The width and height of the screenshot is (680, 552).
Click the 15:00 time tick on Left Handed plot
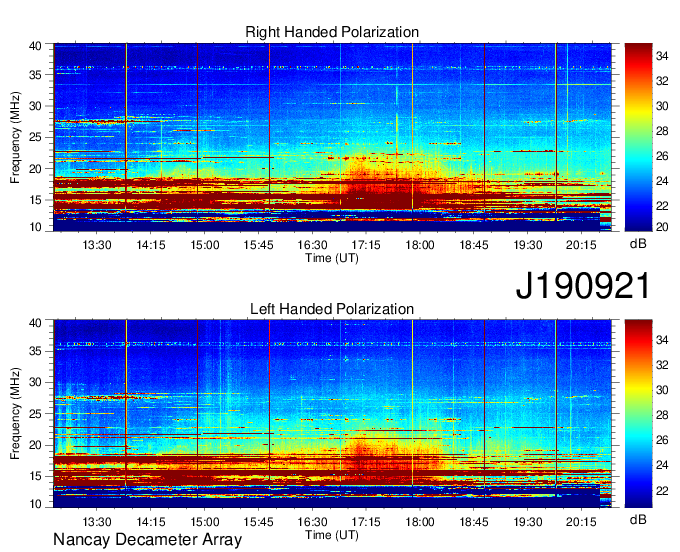coord(204,522)
